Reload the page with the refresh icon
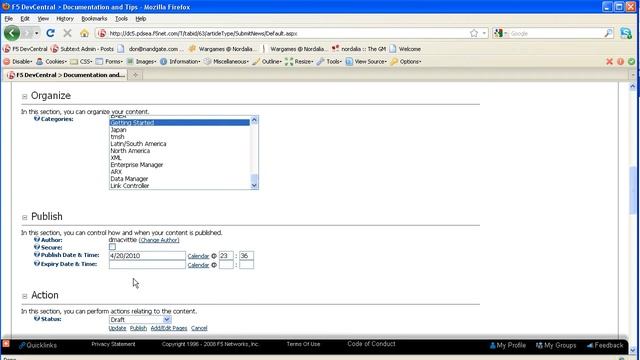This screenshot has height=360, width=640. pyautogui.click(x=51, y=33)
